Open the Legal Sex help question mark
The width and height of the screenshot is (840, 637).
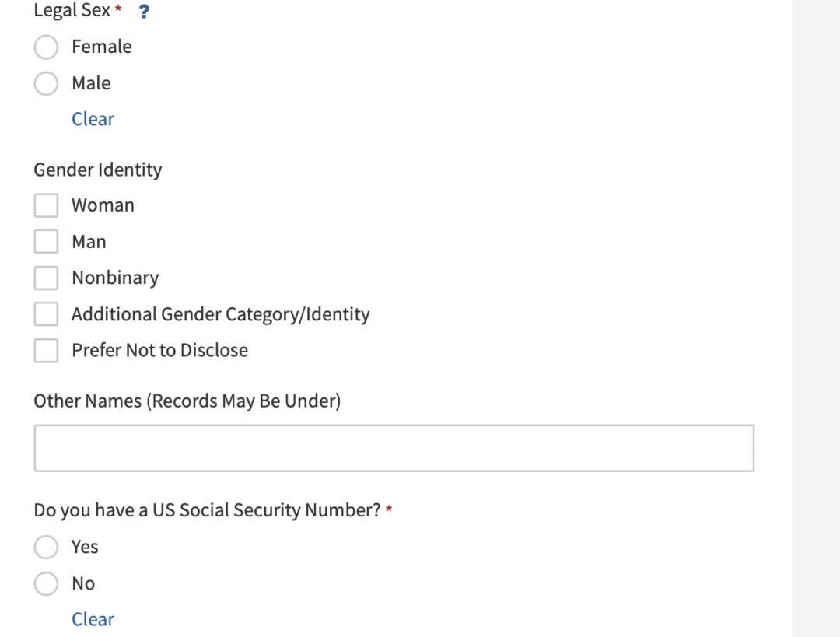(144, 11)
